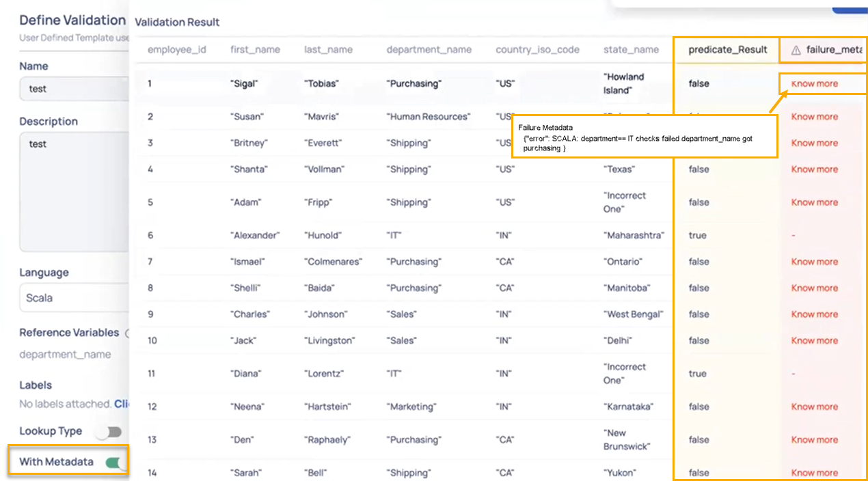Viewport: 868px width, 481px height.
Task: Select the "Maharashtra" state cell
Action: (x=634, y=235)
